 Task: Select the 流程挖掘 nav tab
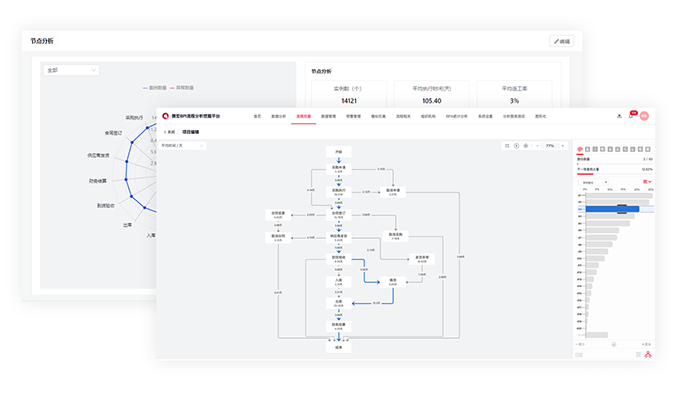click(304, 116)
